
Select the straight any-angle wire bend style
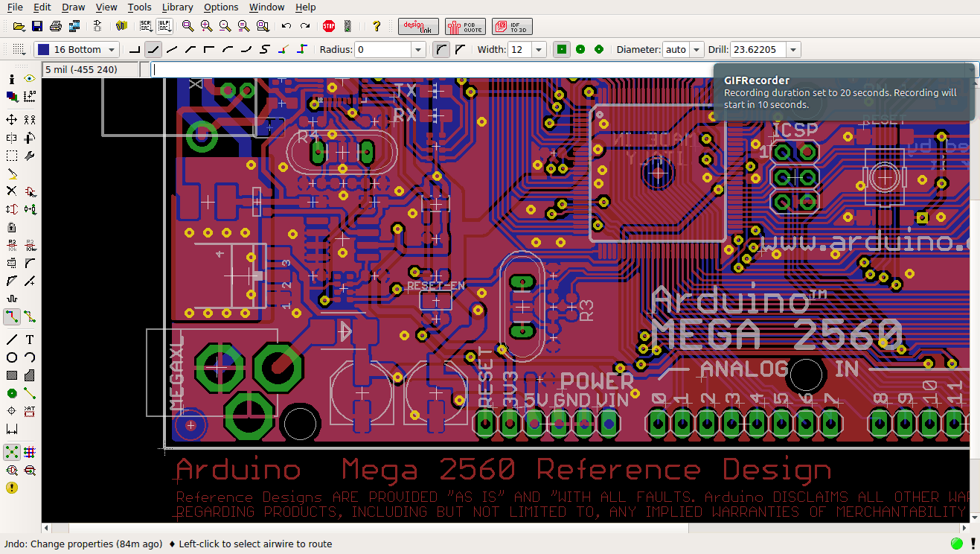[172, 50]
